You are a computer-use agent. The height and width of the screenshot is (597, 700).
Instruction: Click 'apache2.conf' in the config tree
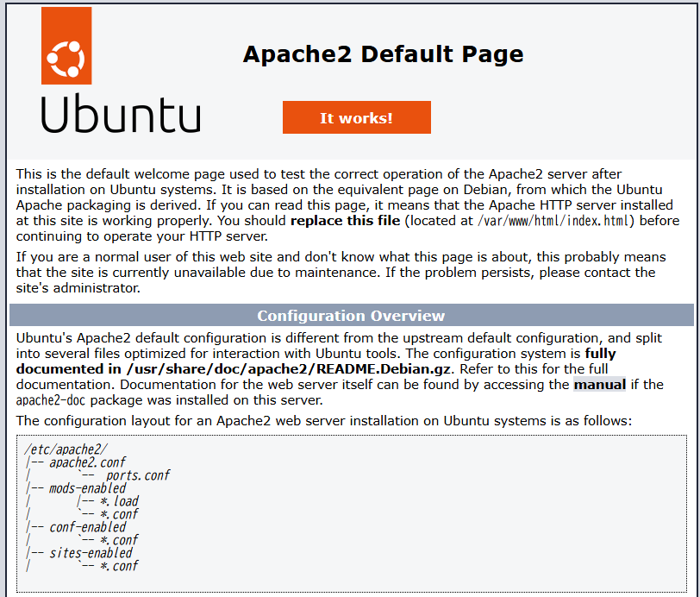point(88,462)
